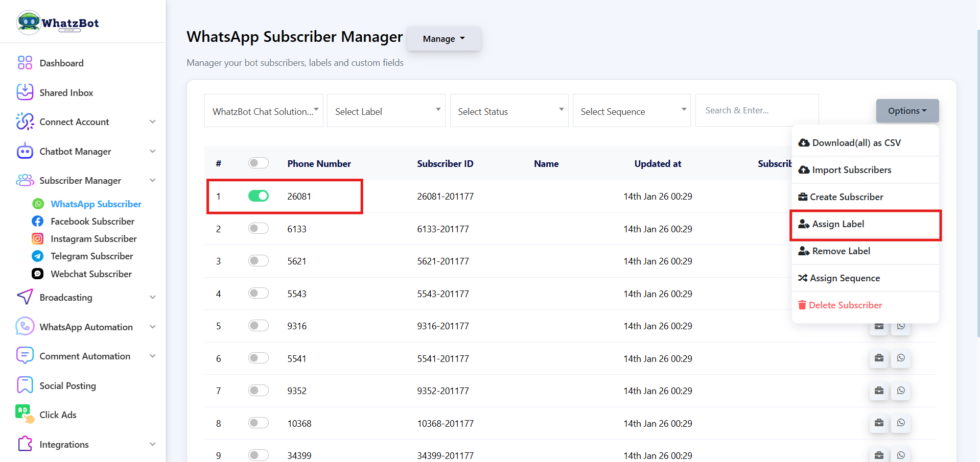Click the Search & Enter field
Screen dimensions: 980x462
[x=756, y=110]
